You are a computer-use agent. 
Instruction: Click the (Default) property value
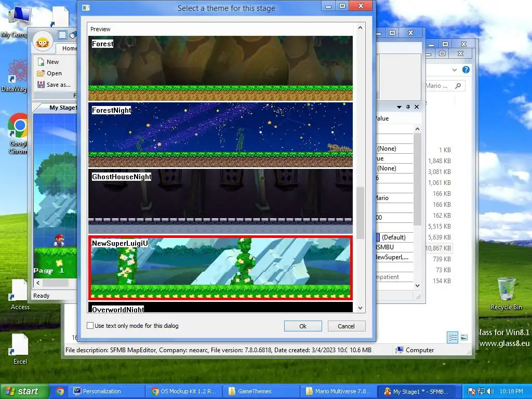tap(394, 237)
